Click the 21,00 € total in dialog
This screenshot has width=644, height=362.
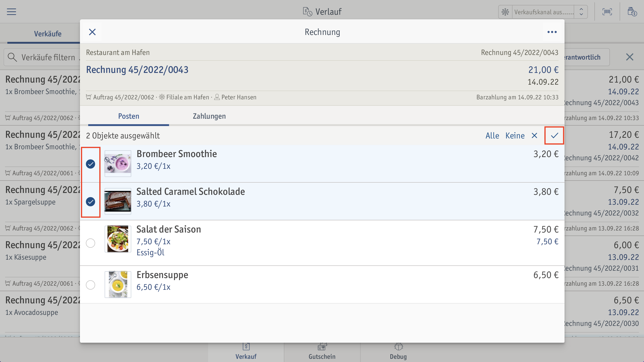[543, 70]
